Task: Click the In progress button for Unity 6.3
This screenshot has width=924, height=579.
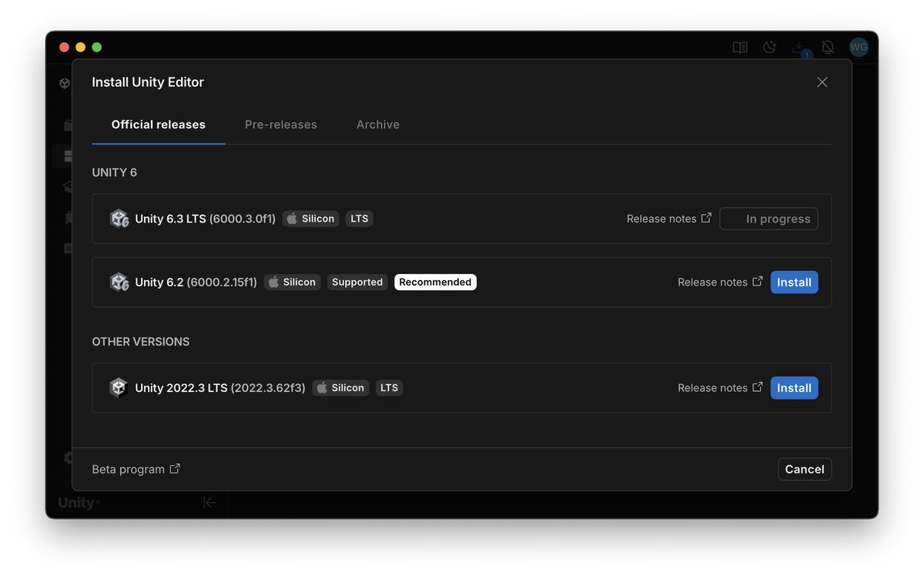Action: pyautogui.click(x=768, y=219)
